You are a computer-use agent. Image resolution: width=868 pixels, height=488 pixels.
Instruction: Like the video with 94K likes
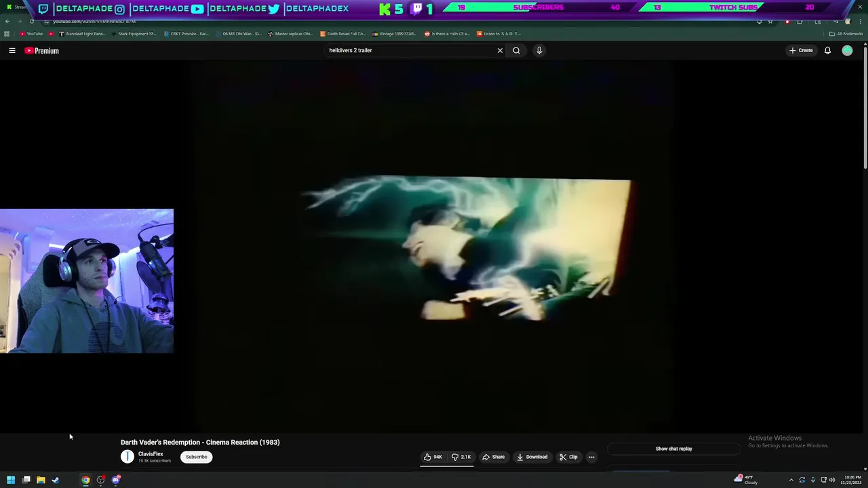(x=433, y=457)
